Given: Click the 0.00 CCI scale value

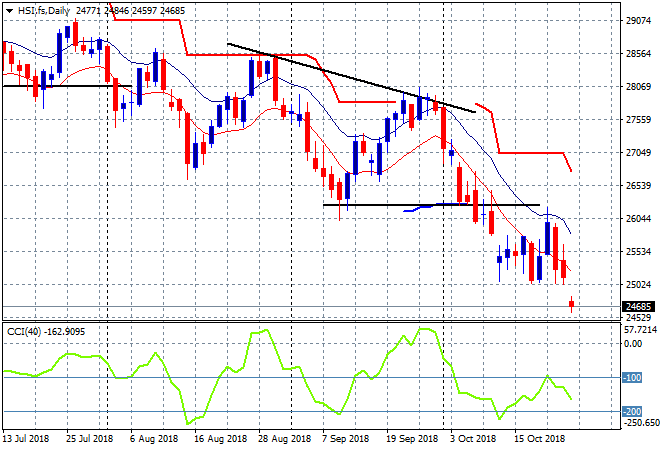Looking at the screenshot, I should (633, 343).
